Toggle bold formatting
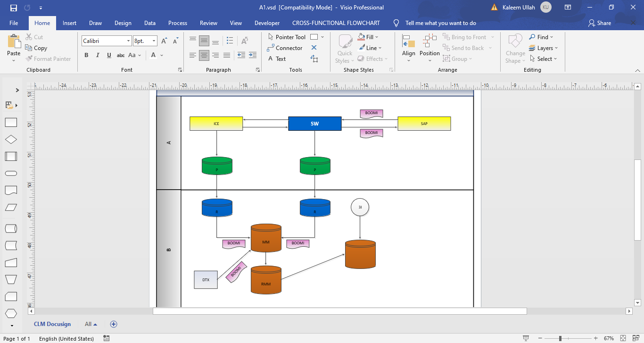 tap(86, 55)
